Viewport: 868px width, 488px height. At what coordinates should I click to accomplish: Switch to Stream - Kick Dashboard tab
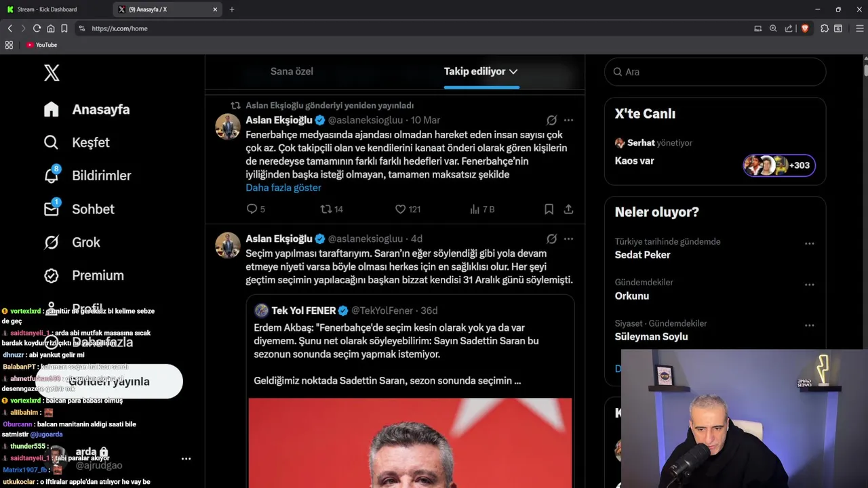(x=54, y=9)
